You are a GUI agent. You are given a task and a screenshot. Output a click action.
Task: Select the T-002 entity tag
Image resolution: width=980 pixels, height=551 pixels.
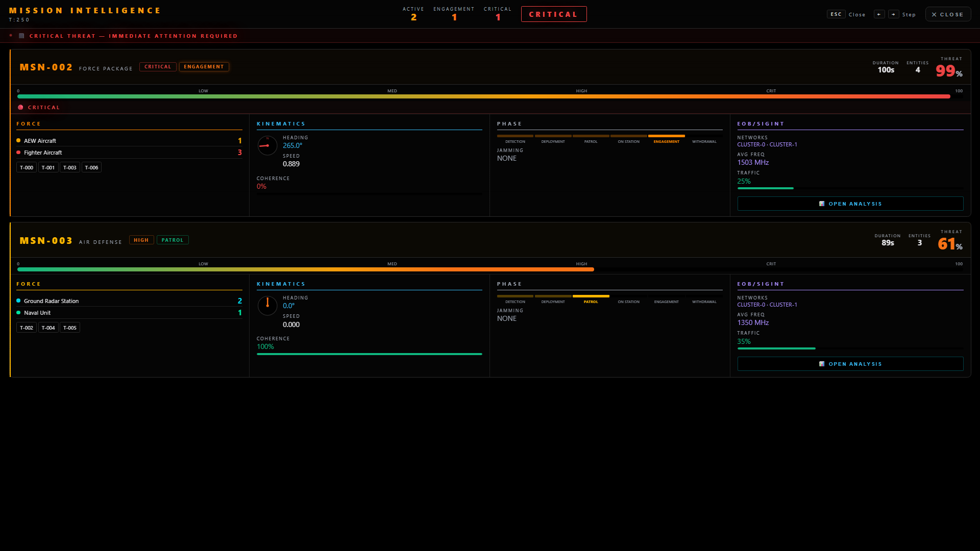coord(27,328)
